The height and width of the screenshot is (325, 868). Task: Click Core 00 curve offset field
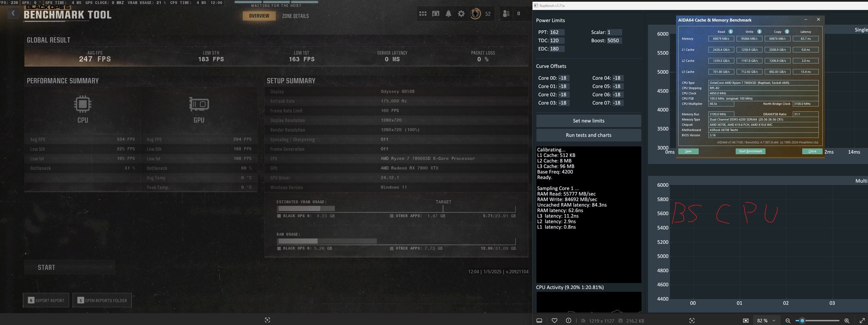point(564,78)
